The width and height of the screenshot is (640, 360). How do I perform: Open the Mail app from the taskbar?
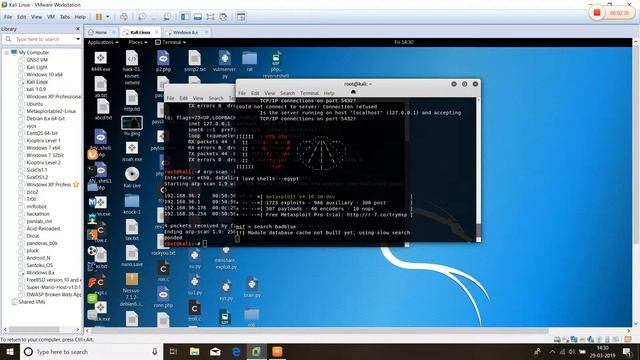[215, 351]
